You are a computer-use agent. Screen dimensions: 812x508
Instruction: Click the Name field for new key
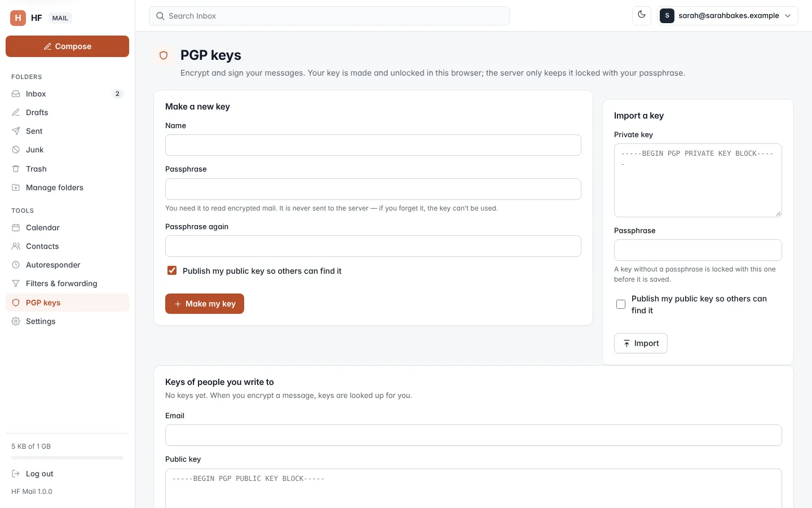[373, 145]
